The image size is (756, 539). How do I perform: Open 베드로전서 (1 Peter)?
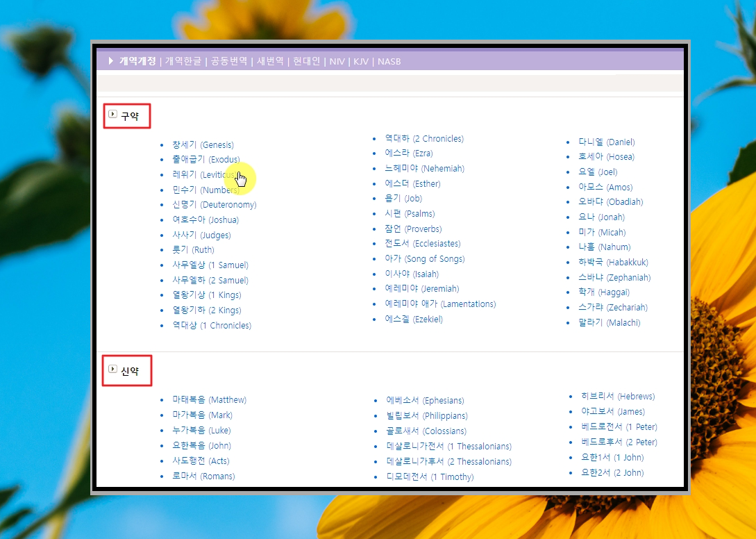619,426
